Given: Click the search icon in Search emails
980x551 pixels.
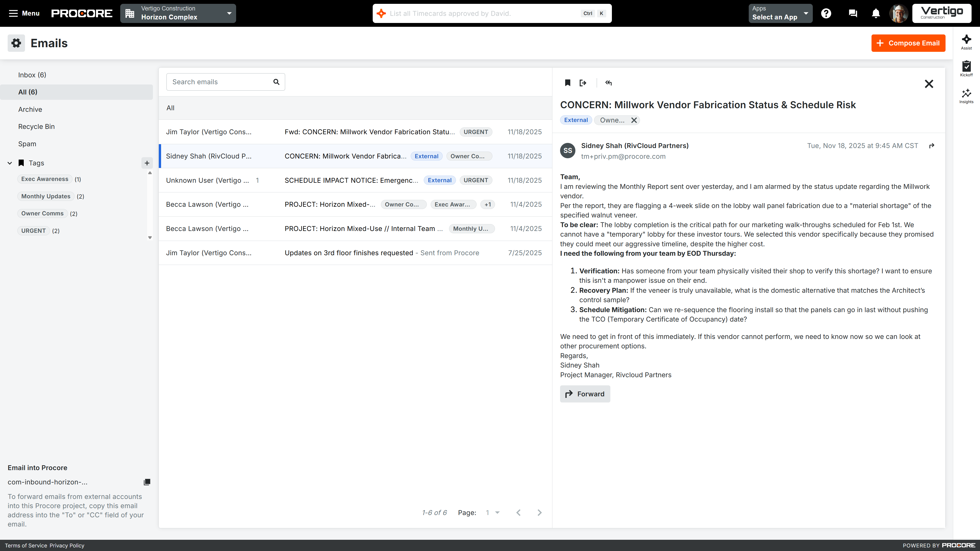Looking at the screenshot, I should tap(276, 82).
